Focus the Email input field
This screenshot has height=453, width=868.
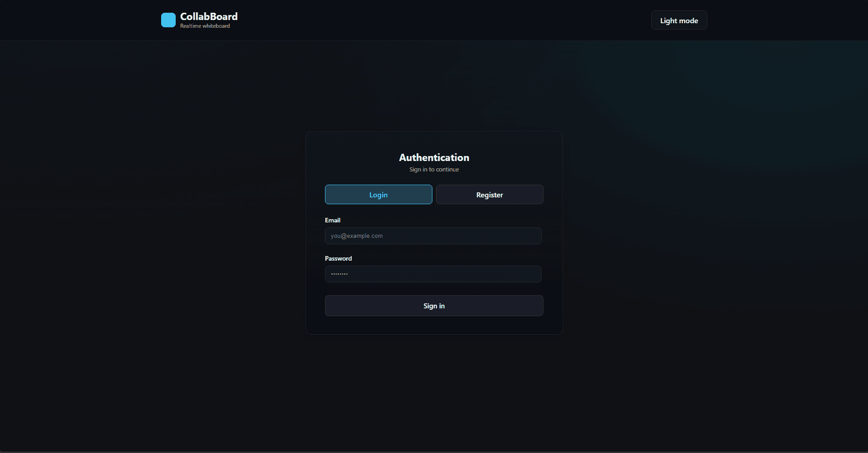click(433, 236)
